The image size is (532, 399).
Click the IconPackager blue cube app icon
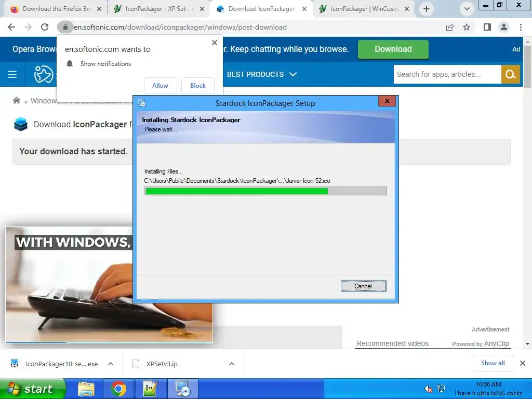point(21,124)
